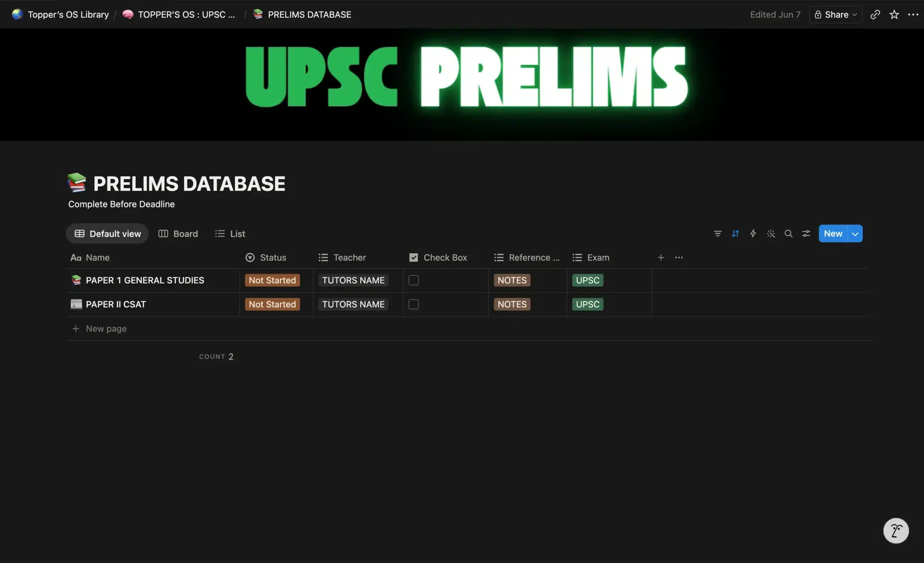Expand the New button dropdown arrow
The width and height of the screenshot is (924, 563).
click(x=855, y=234)
